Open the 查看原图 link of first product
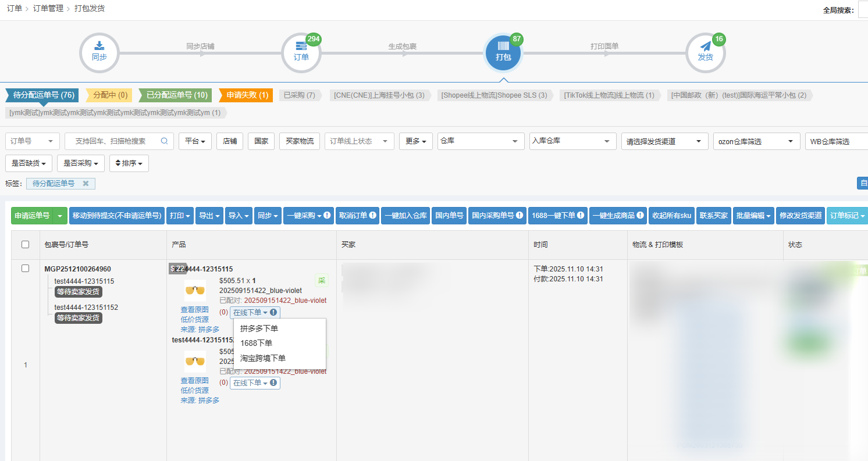Viewport: 868px width, 461px height. click(x=194, y=310)
